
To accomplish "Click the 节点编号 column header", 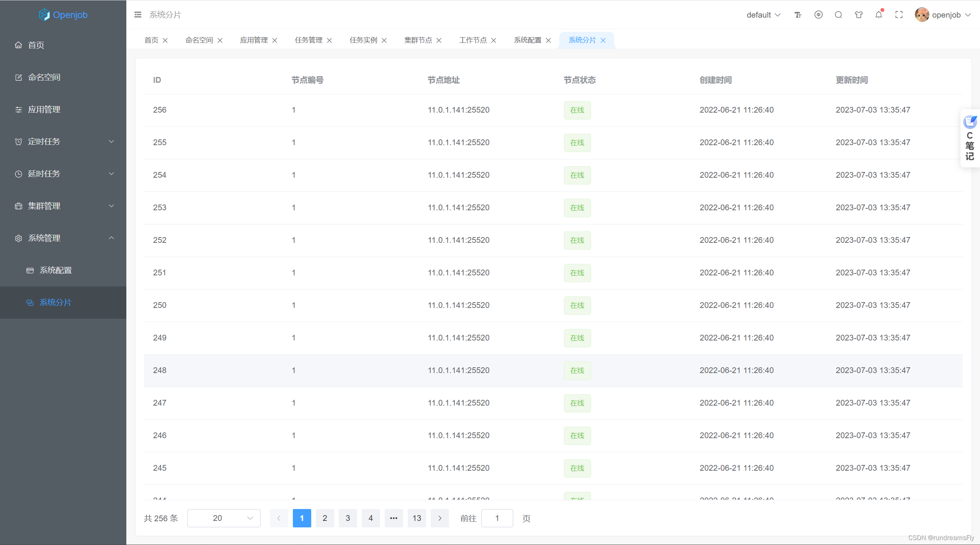I will (307, 80).
